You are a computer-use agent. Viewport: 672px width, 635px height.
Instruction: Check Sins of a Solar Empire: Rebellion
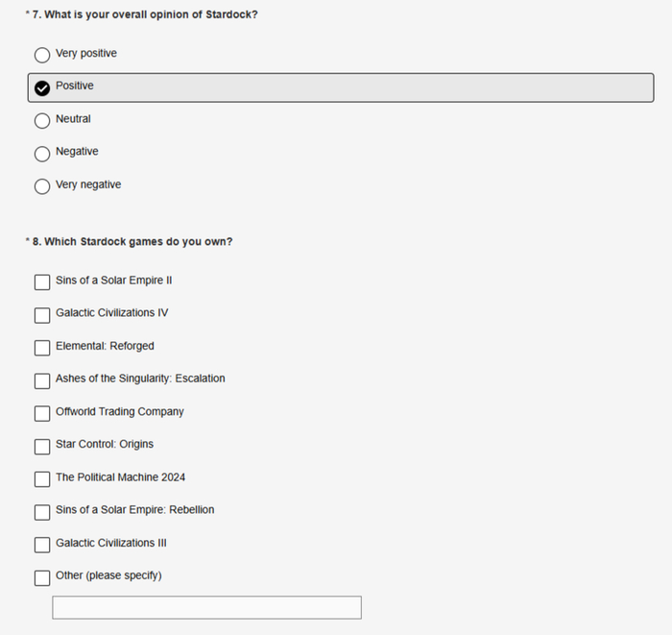coord(42,512)
